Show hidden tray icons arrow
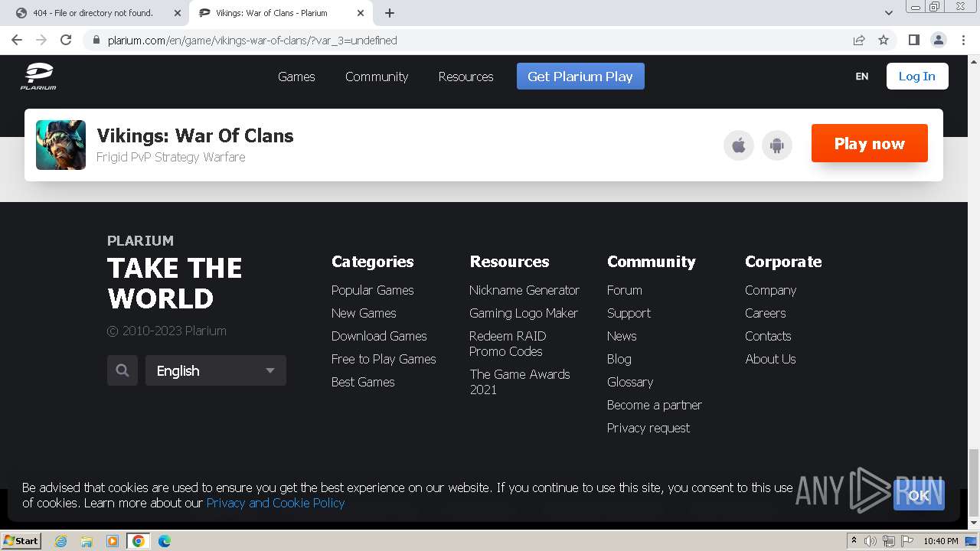This screenshot has width=980, height=551. click(x=854, y=541)
